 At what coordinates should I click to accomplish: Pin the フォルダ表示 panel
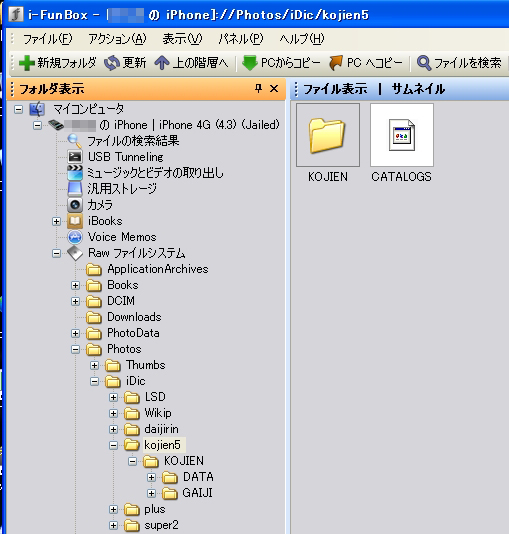point(258,89)
